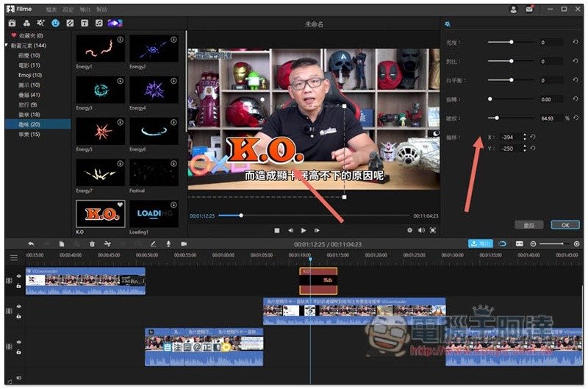Click the undo arrow in timeline toolbar
Viewport: 588px width, 389px height.
[x=31, y=243]
